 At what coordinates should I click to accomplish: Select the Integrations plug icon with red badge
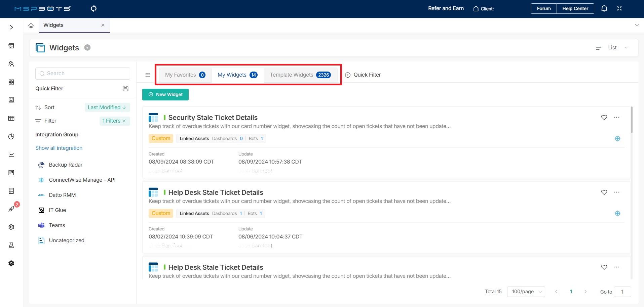coord(11,209)
